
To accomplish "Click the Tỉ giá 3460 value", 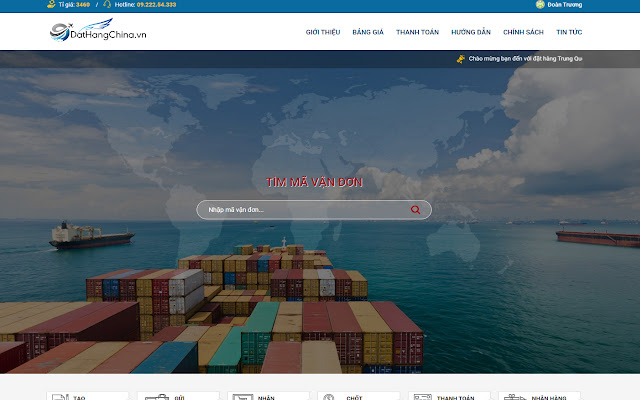I will pyautogui.click(x=82, y=4).
